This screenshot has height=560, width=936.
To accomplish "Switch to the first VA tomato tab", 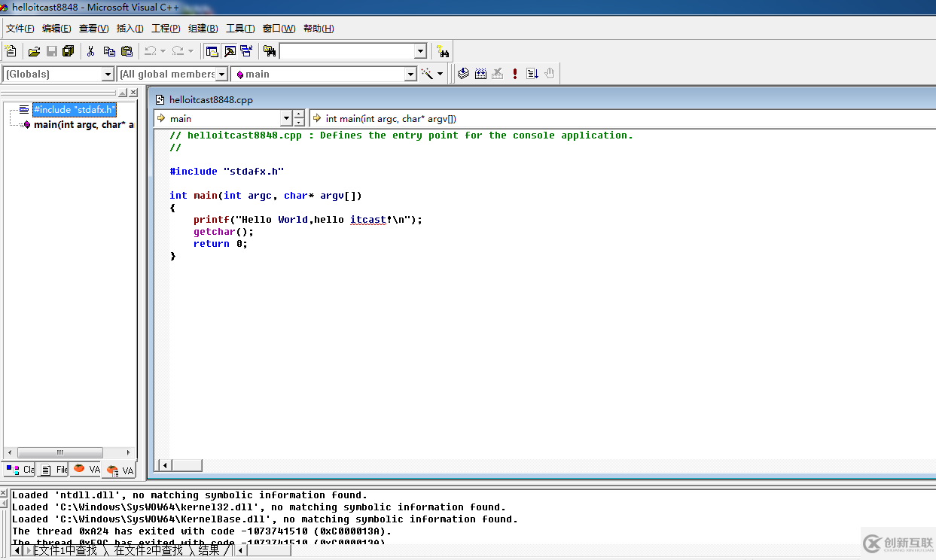I will [86, 469].
